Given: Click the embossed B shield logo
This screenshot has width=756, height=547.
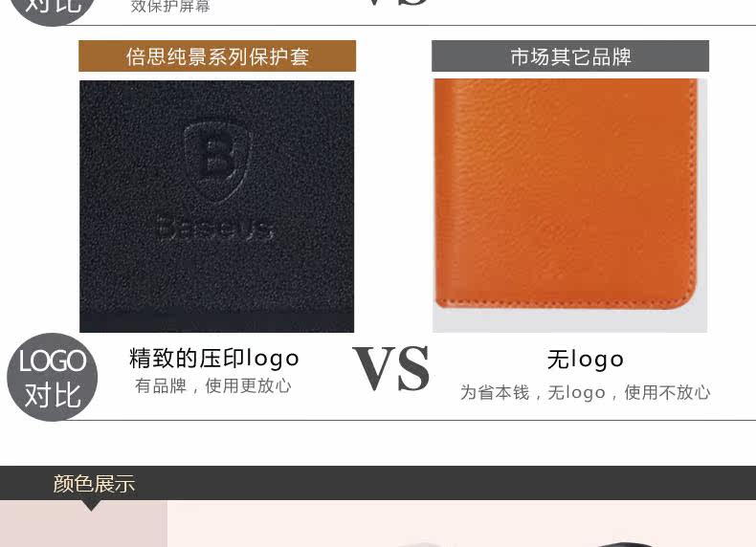Looking at the screenshot, I should [x=218, y=162].
